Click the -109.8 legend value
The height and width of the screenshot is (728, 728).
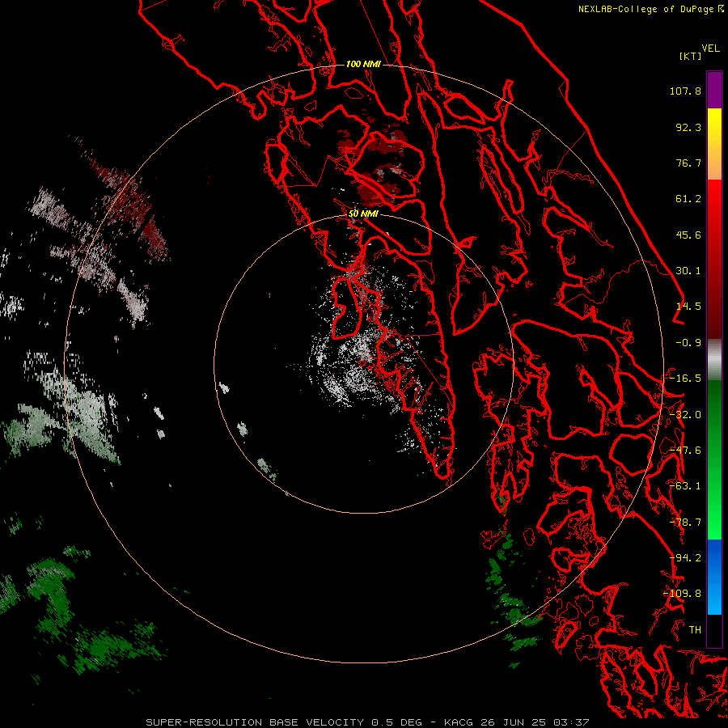click(x=683, y=594)
